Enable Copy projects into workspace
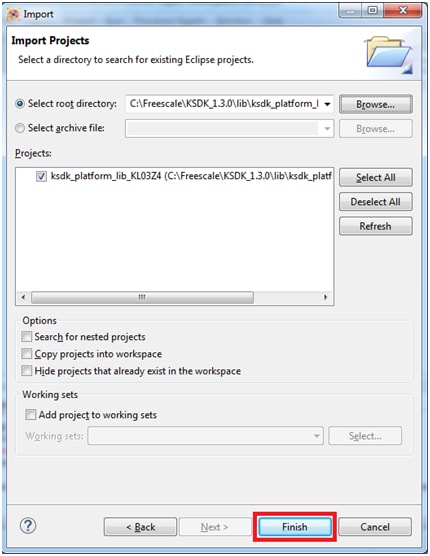This screenshot has height=556, width=430. click(x=27, y=354)
